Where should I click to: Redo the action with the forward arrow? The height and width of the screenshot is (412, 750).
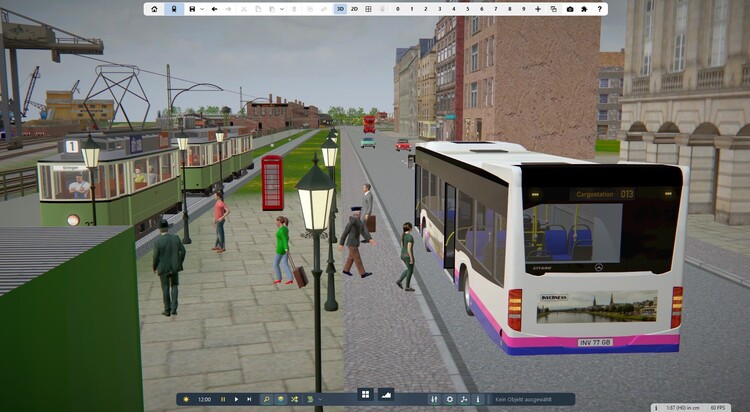click(x=228, y=9)
